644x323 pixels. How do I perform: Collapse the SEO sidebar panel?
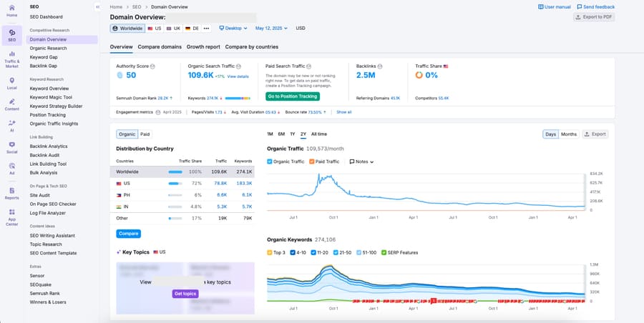coord(97,7)
